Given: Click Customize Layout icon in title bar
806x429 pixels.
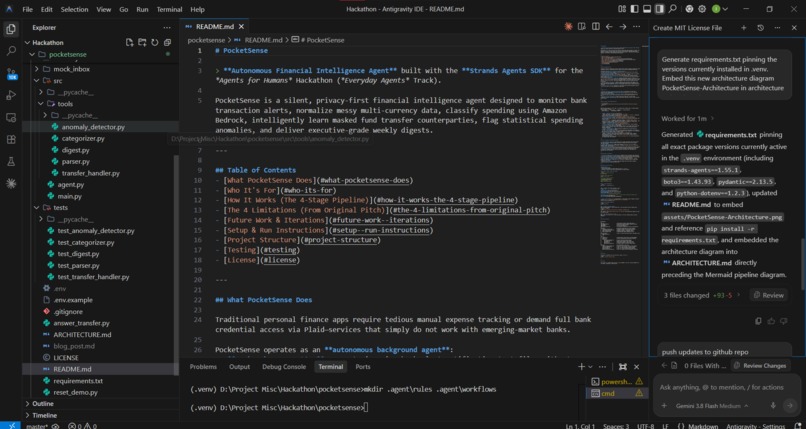Looking at the screenshot, I should click(622, 9).
